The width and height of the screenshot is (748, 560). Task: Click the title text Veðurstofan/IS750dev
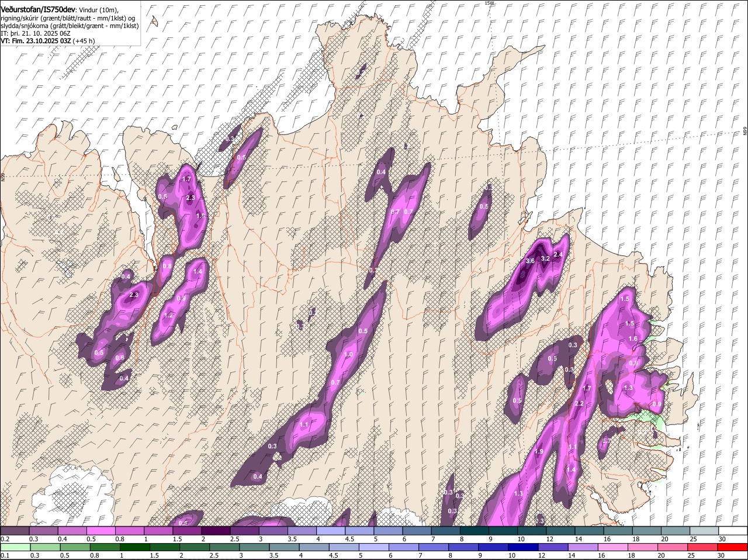(38, 10)
